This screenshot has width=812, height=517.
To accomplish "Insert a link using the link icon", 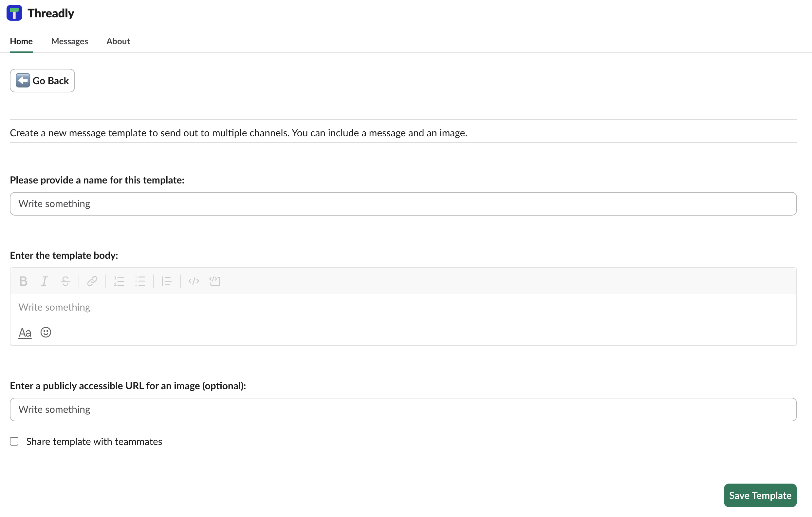I will pyautogui.click(x=92, y=281).
